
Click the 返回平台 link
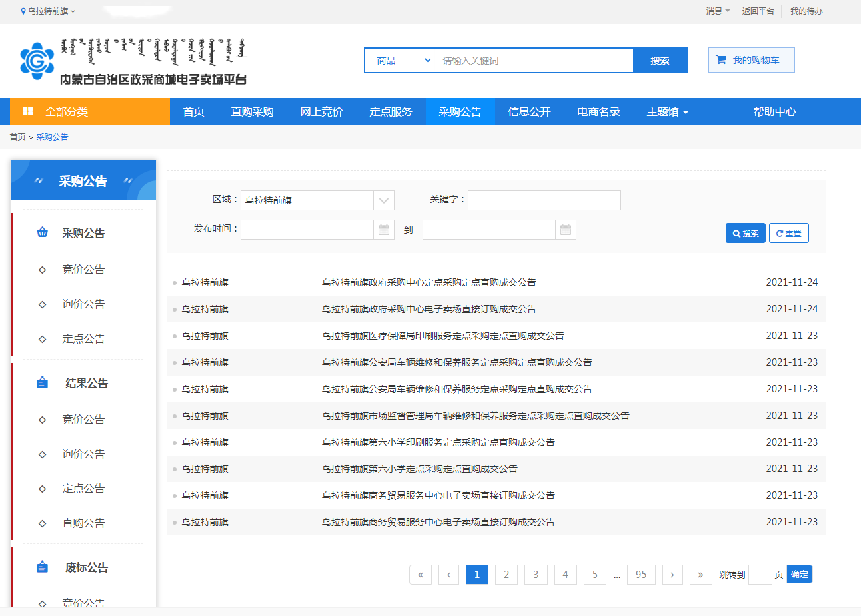(x=758, y=11)
